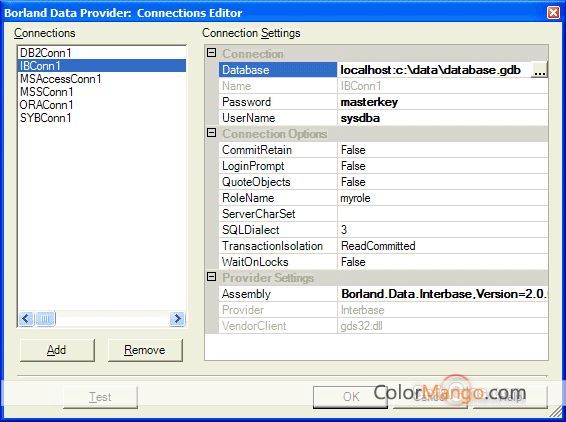Collapse the Connection property category

click(x=212, y=53)
